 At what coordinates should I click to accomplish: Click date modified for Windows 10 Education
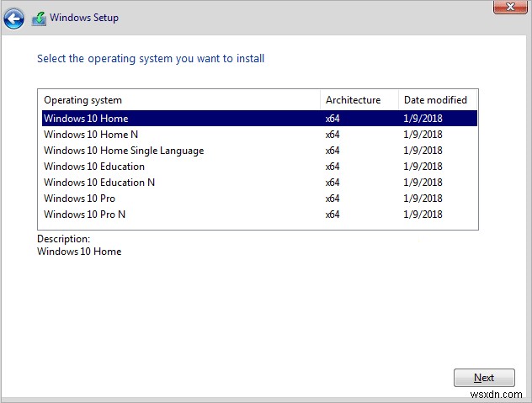[423, 167]
